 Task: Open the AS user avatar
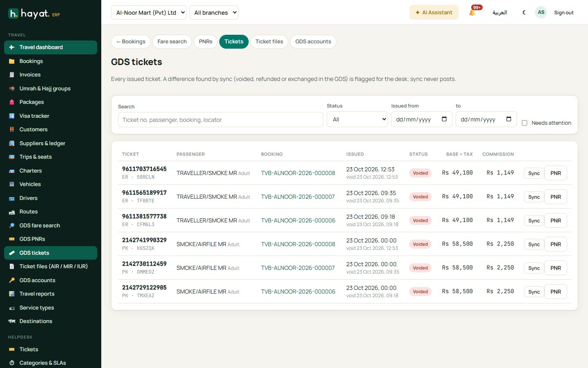pyautogui.click(x=541, y=12)
